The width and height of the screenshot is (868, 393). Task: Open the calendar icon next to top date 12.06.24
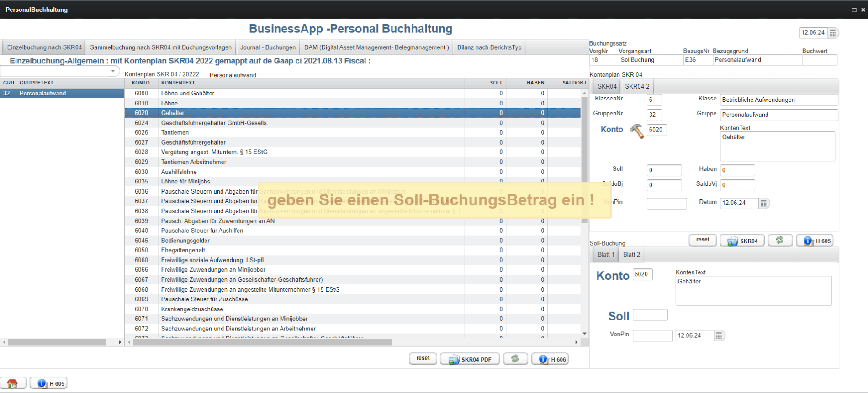[x=833, y=33]
